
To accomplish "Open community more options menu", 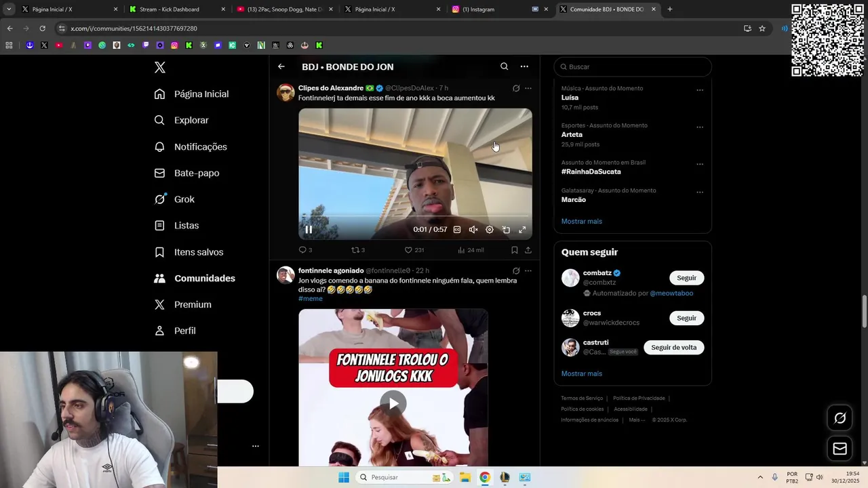I will coord(524,66).
